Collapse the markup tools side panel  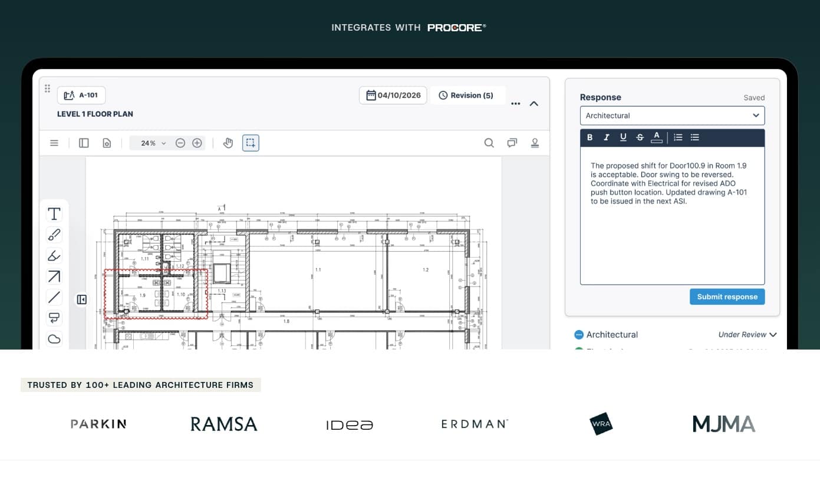pyautogui.click(x=82, y=299)
